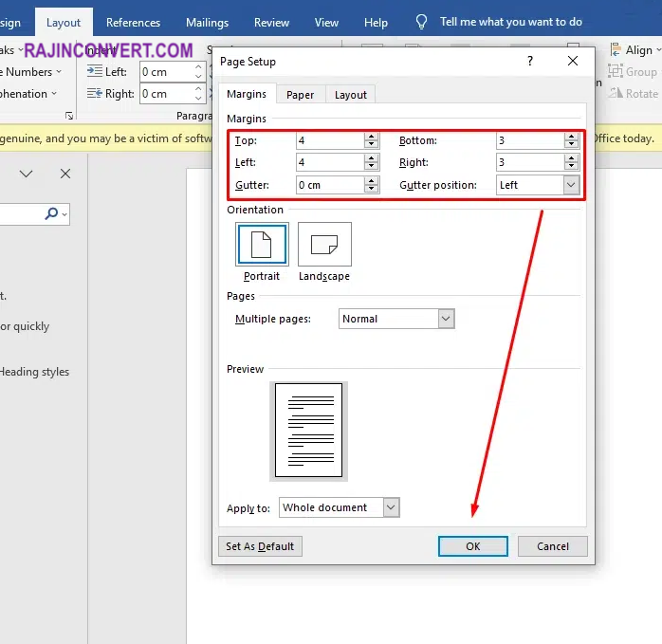Increase the Left margin in Page Setup
Viewport: 662px width, 644px height.
[371, 158]
